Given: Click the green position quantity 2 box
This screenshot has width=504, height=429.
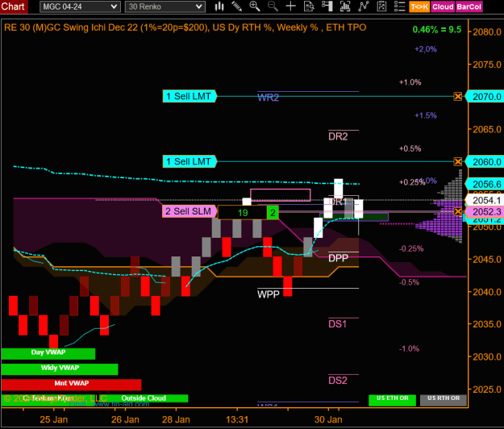Looking at the screenshot, I should [x=273, y=212].
